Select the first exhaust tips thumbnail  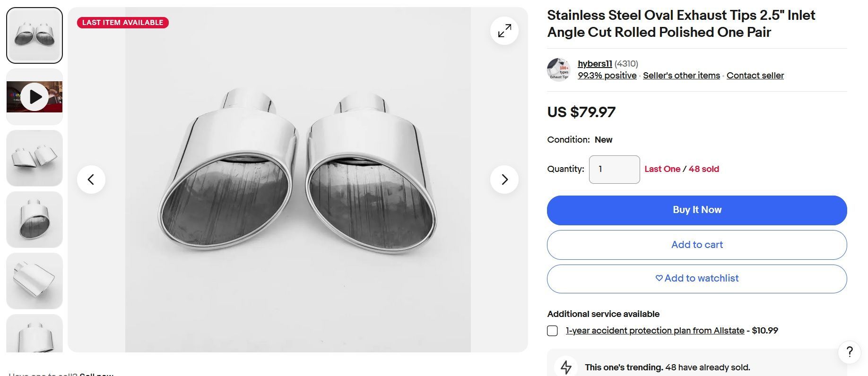(x=35, y=35)
